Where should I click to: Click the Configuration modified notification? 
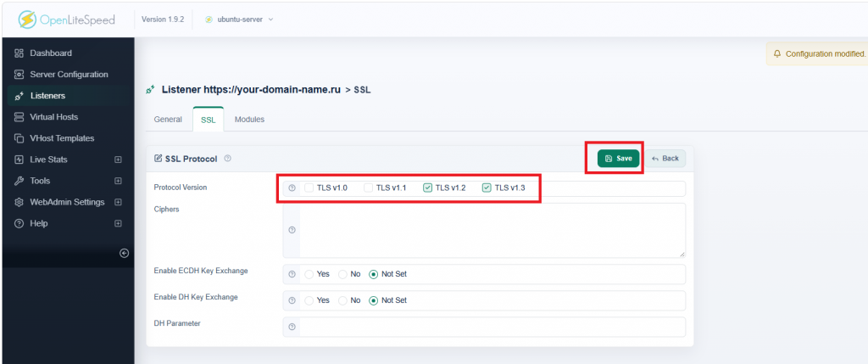(x=817, y=53)
